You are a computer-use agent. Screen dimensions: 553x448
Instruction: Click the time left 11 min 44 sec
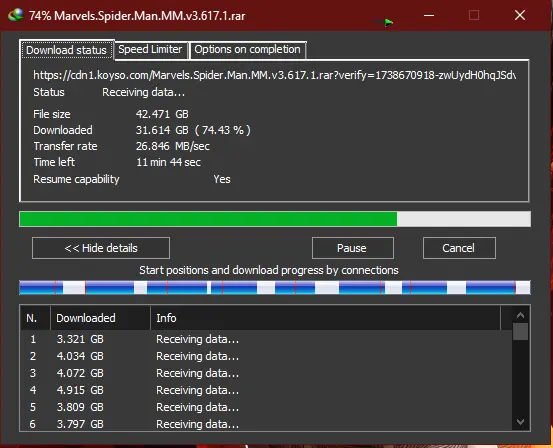coord(169,162)
